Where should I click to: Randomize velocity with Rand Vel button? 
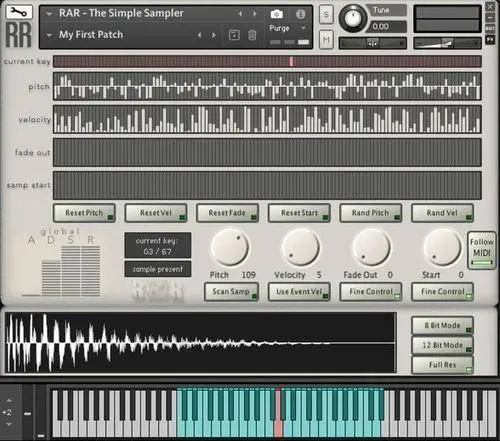coord(443,213)
